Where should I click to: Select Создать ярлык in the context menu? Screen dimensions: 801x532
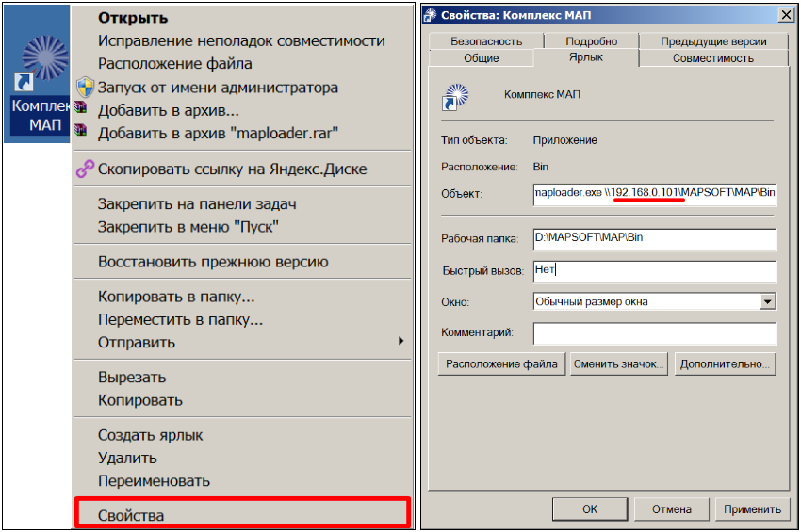pyautogui.click(x=151, y=435)
